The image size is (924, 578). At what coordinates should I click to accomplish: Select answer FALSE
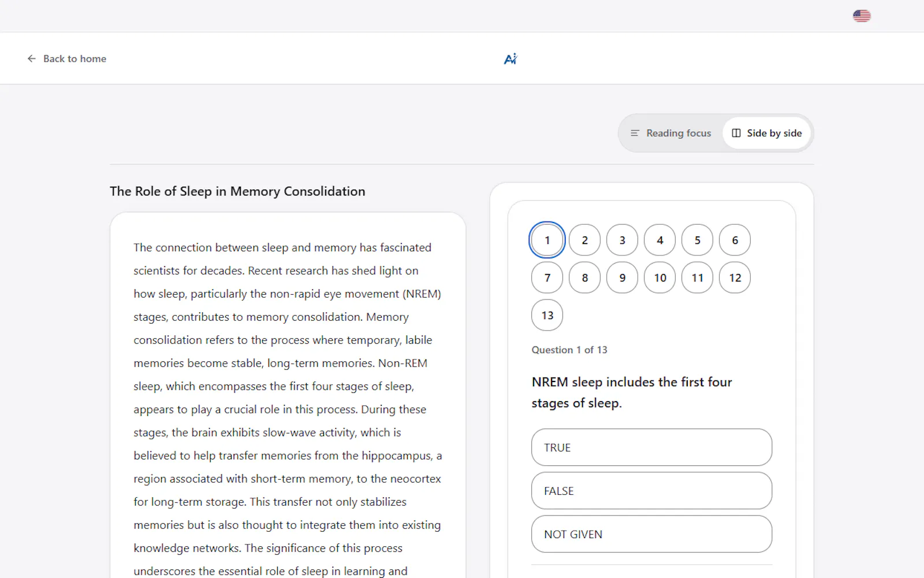[651, 491]
